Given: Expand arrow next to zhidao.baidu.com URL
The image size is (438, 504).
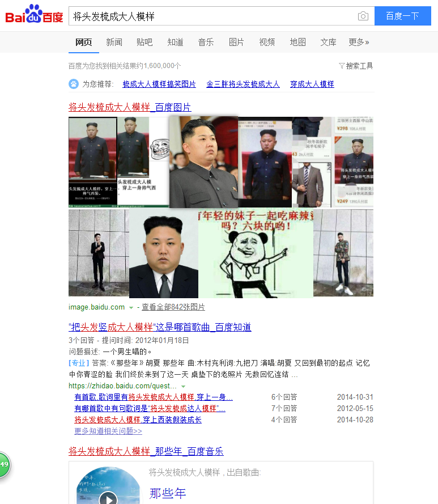Looking at the screenshot, I should click(x=183, y=386).
